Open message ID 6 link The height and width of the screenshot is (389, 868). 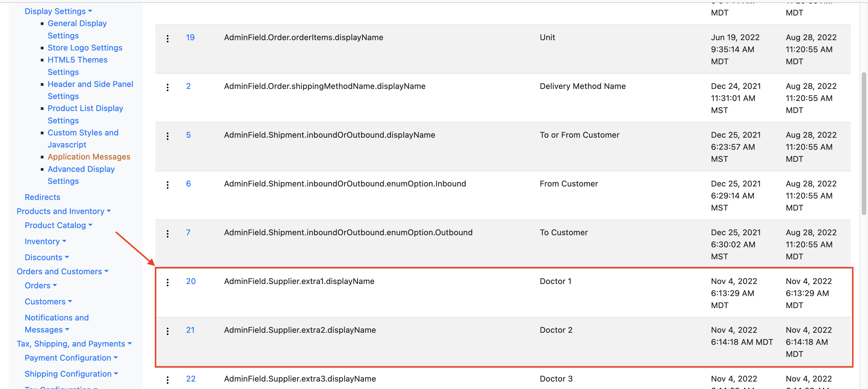tap(188, 184)
